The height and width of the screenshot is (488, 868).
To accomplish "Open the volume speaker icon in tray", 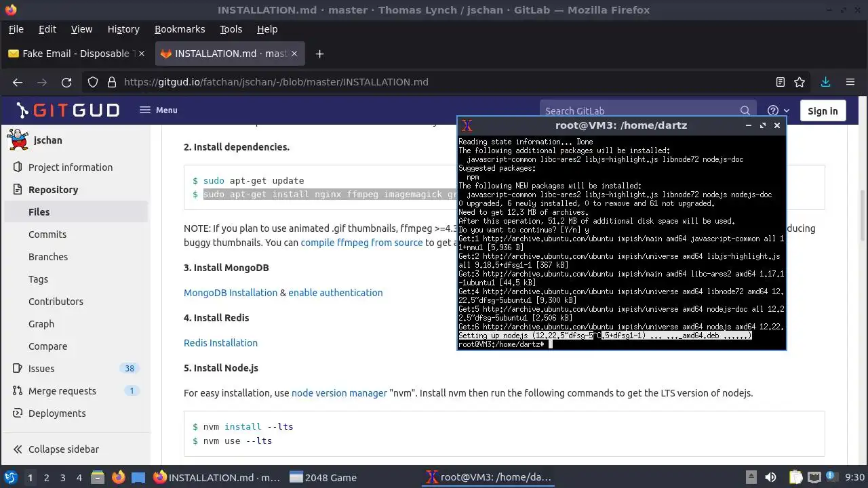I will 770,477.
